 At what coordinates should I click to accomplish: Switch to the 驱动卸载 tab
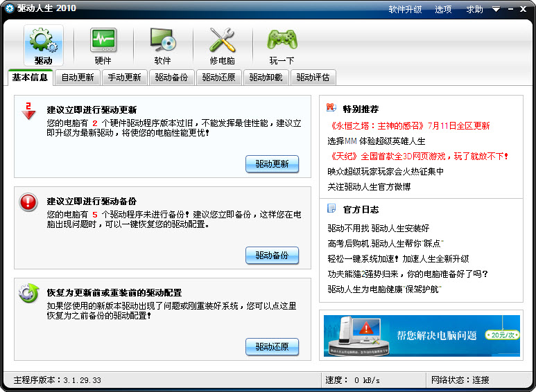266,78
